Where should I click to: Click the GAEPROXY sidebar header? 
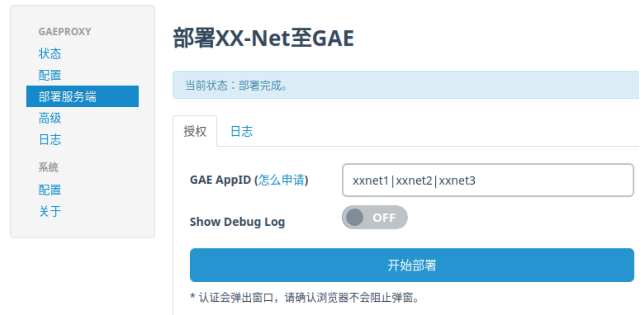pyautogui.click(x=64, y=32)
